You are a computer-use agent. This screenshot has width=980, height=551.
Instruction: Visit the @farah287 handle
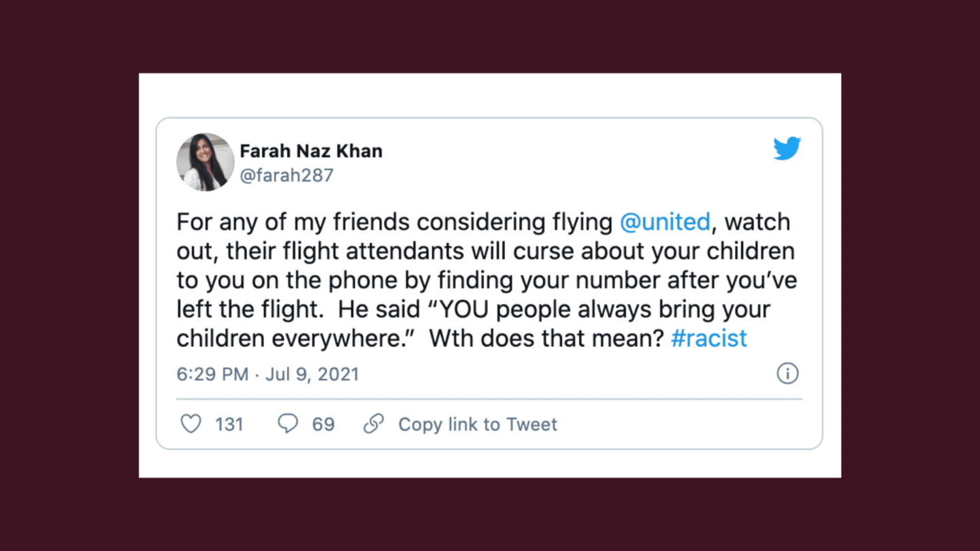point(287,176)
